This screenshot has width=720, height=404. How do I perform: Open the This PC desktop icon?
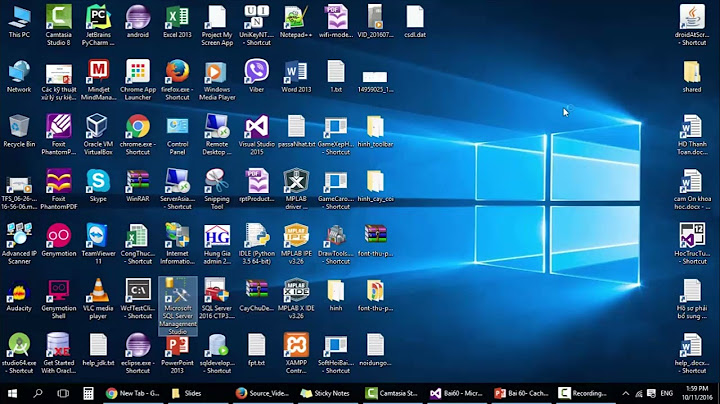tap(19, 21)
